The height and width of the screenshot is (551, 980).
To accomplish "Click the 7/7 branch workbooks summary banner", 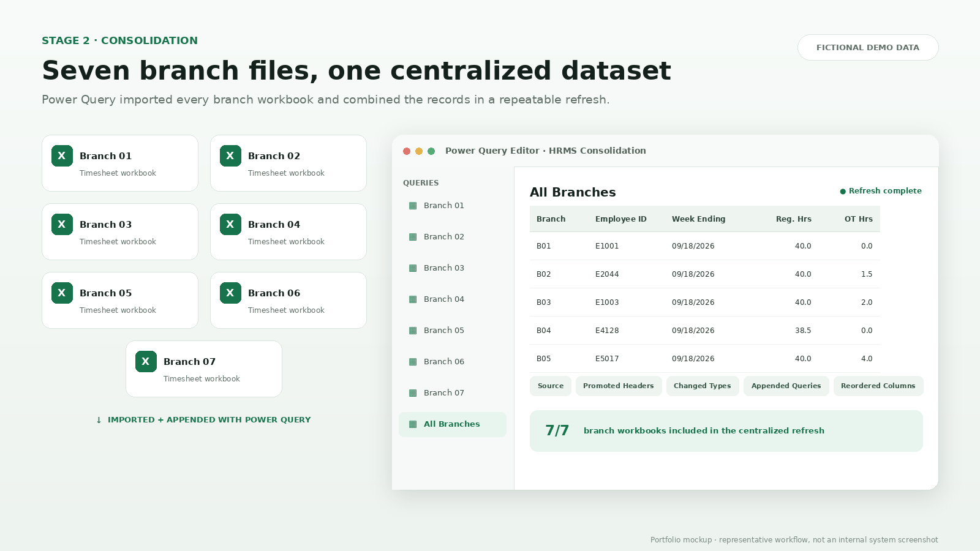I will tap(726, 431).
